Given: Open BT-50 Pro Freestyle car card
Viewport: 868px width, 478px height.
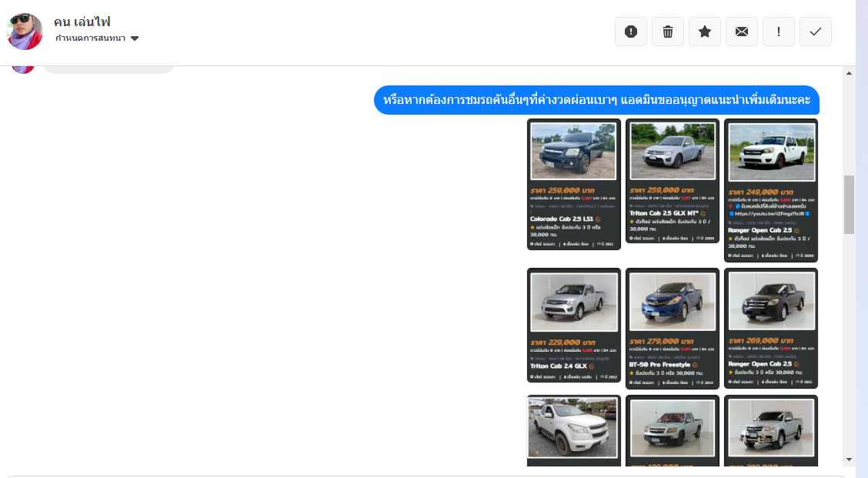Looking at the screenshot, I should (672, 329).
